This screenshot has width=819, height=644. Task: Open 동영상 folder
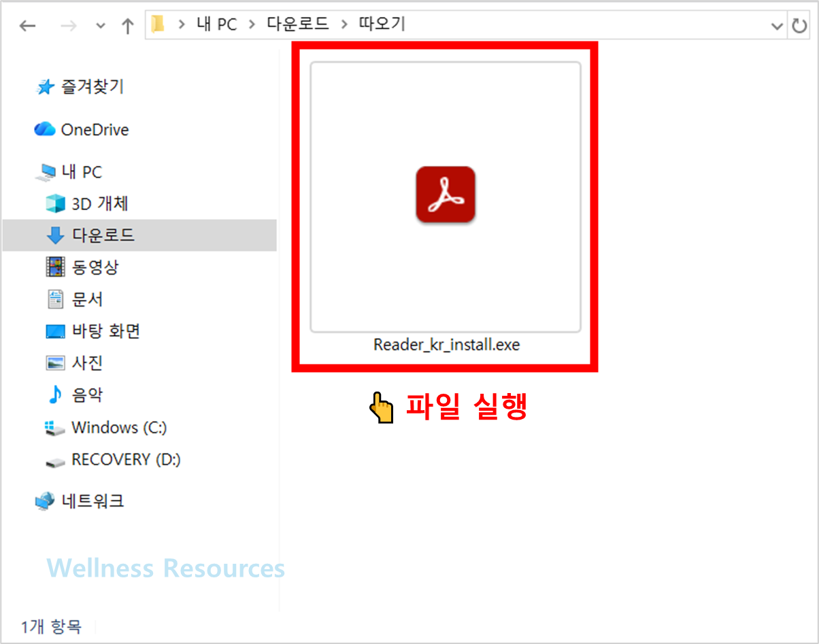click(95, 267)
